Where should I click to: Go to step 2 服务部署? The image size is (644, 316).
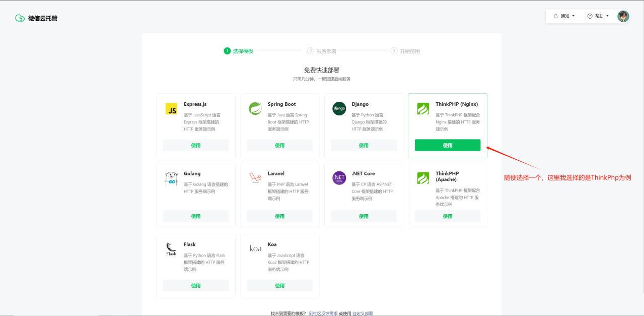click(x=322, y=51)
